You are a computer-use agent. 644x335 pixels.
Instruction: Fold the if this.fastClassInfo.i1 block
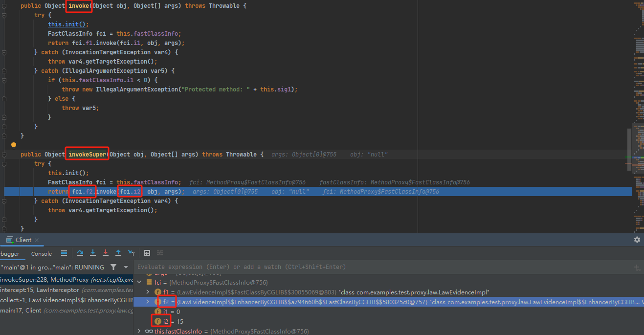pyautogui.click(x=4, y=80)
